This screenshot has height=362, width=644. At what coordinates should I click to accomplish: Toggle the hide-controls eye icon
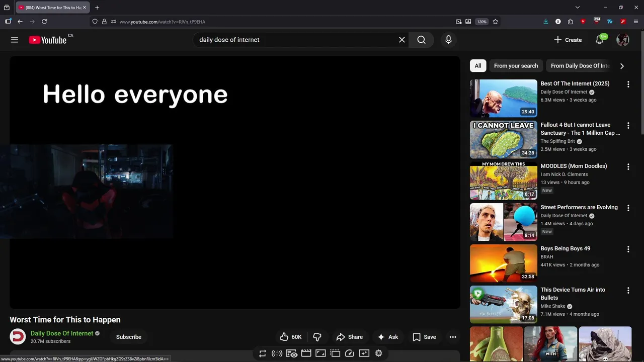[x=291, y=353]
